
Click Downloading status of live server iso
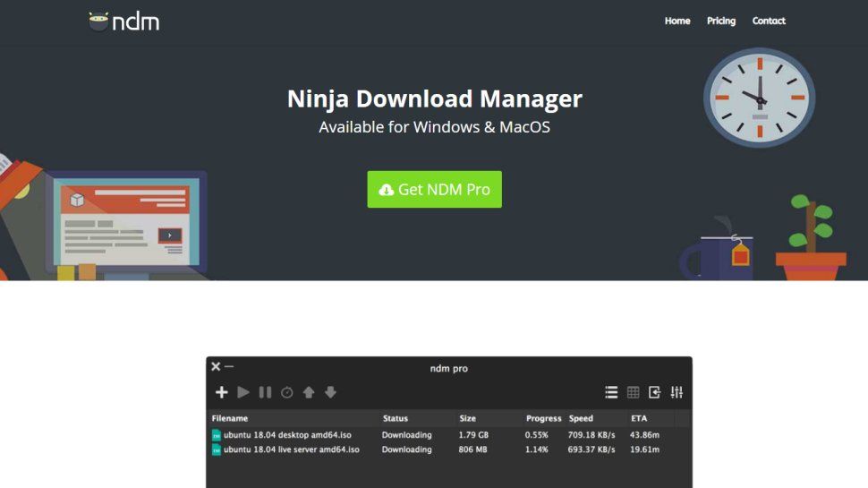(406, 449)
